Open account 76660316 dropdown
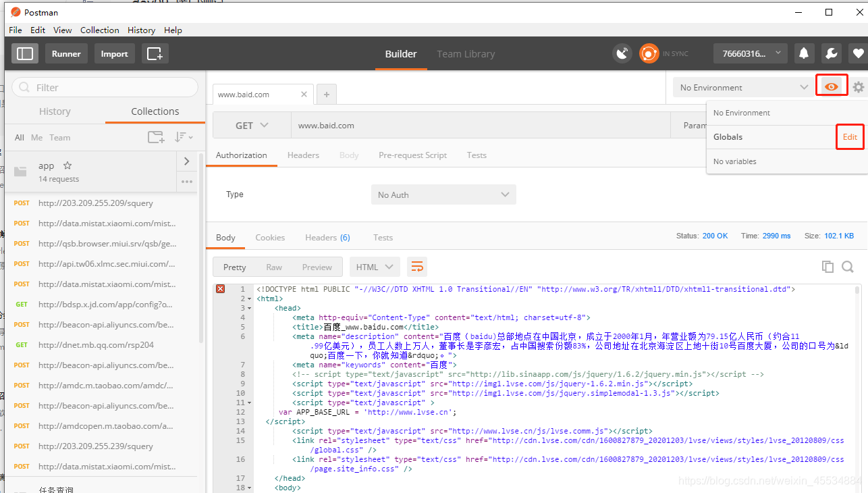The width and height of the screenshot is (868, 493). tap(751, 53)
